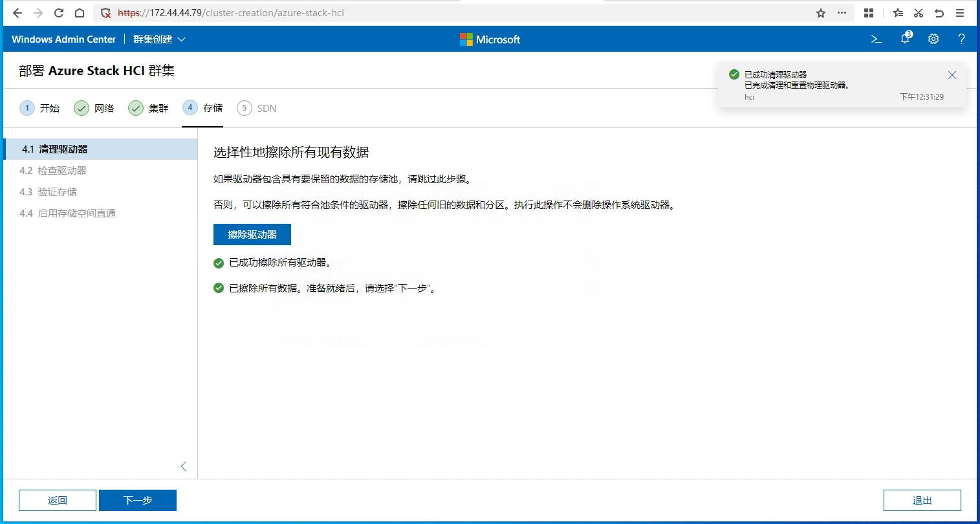Image resolution: width=980 pixels, height=524 pixels.
Task: Click the 选择性地擦除所有现有数据 heading
Action: [291, 153]
